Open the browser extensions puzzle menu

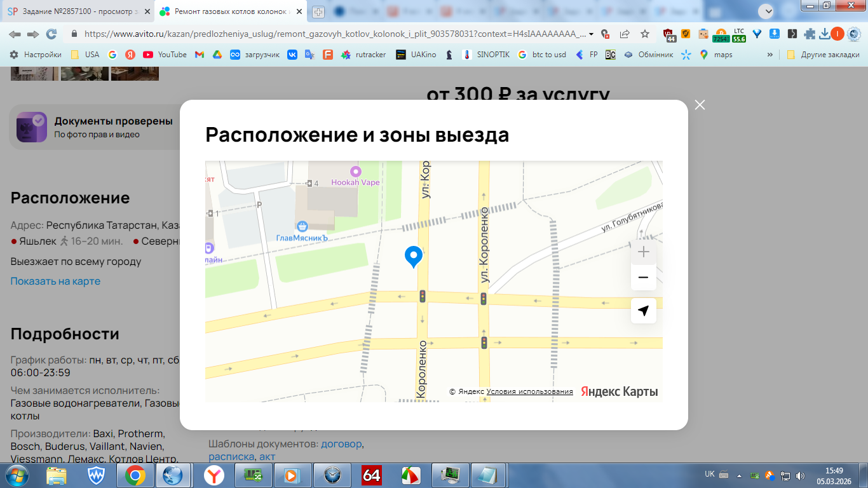[x=809, y=34]
